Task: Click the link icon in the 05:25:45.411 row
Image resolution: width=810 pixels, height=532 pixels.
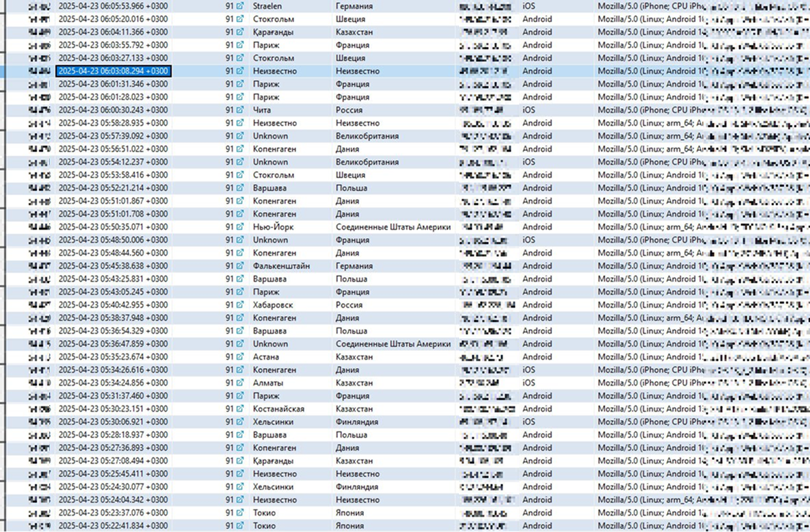Action: pyautogui.click(x=240, y=474)
